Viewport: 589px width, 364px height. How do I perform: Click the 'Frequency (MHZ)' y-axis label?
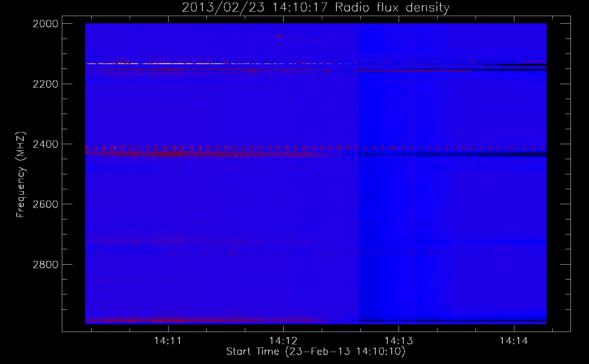[20, 175]
